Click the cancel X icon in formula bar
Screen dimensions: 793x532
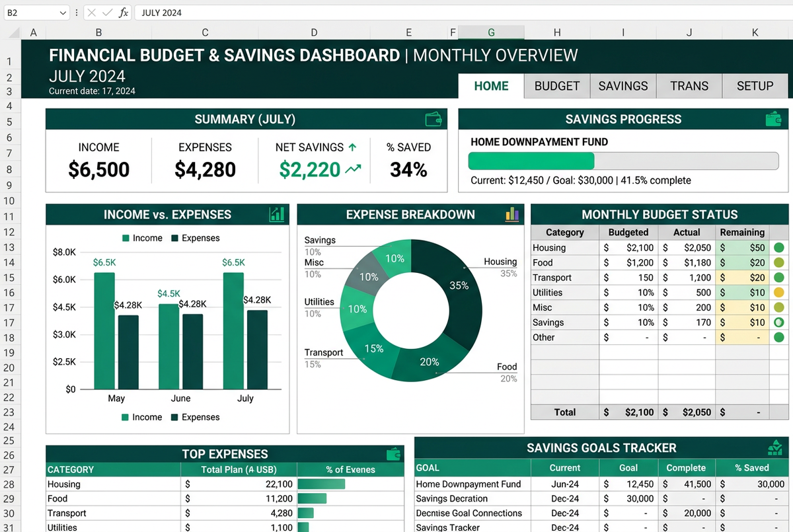click(x=92, y=13)
